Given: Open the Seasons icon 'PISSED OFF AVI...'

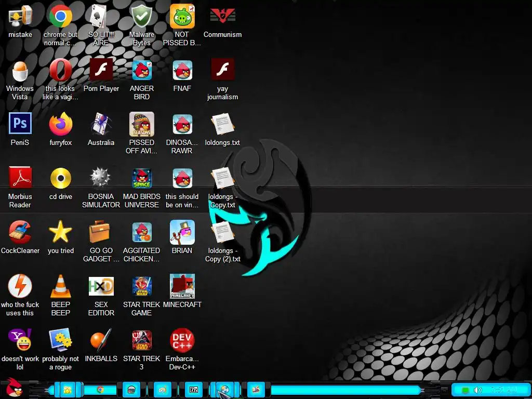Looking at the screenshot, I should 141,124.
